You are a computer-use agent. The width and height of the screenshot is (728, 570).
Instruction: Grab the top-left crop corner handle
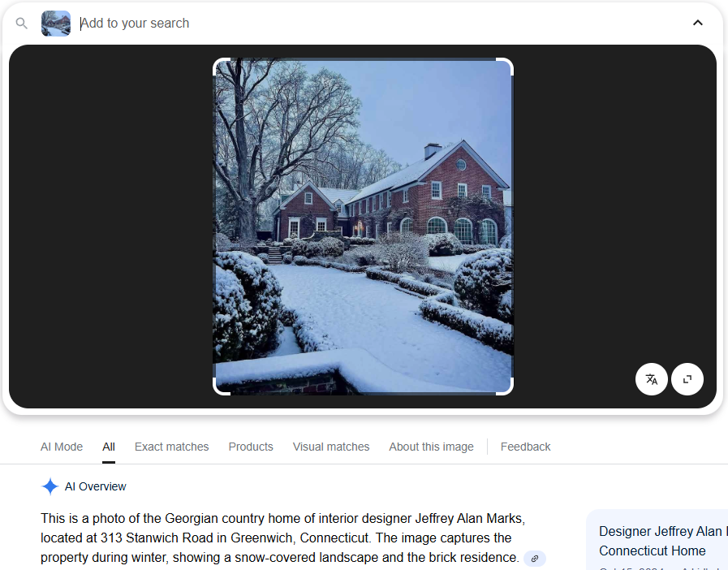[219, 64]
